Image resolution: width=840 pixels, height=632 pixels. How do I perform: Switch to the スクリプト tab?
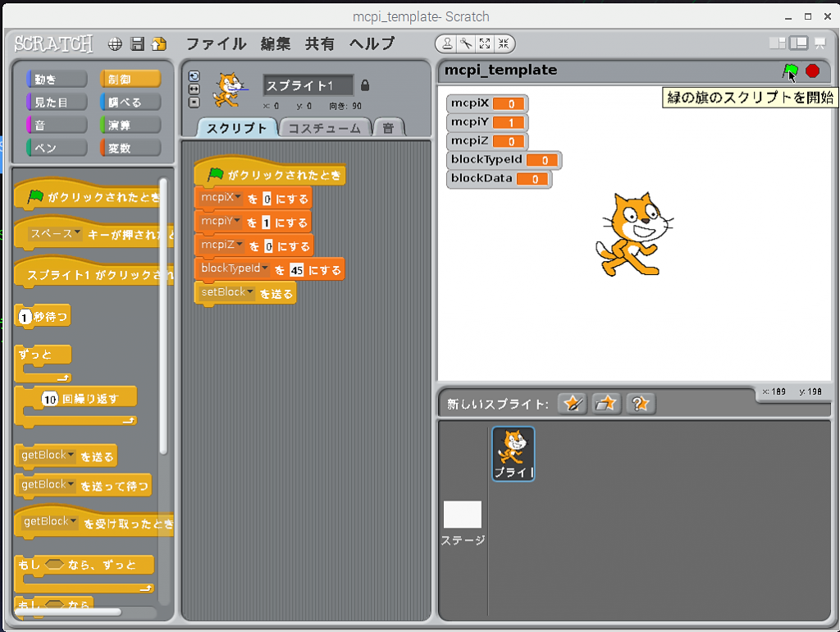237,127
